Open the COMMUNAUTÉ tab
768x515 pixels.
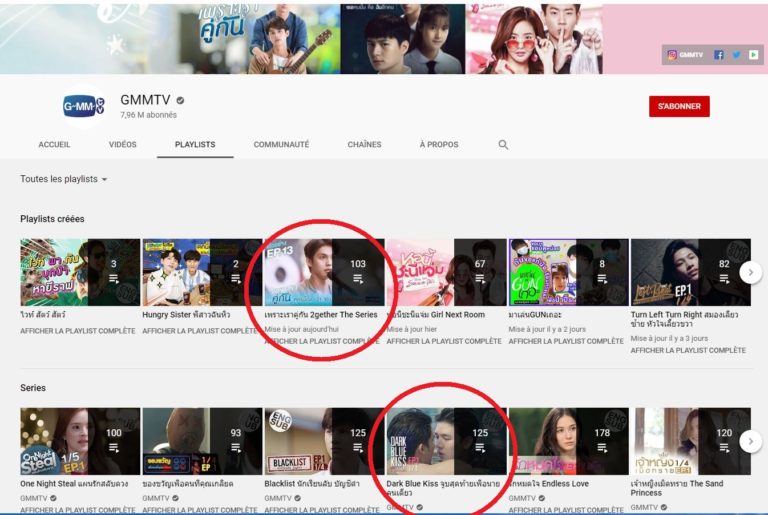pos(281,145)
